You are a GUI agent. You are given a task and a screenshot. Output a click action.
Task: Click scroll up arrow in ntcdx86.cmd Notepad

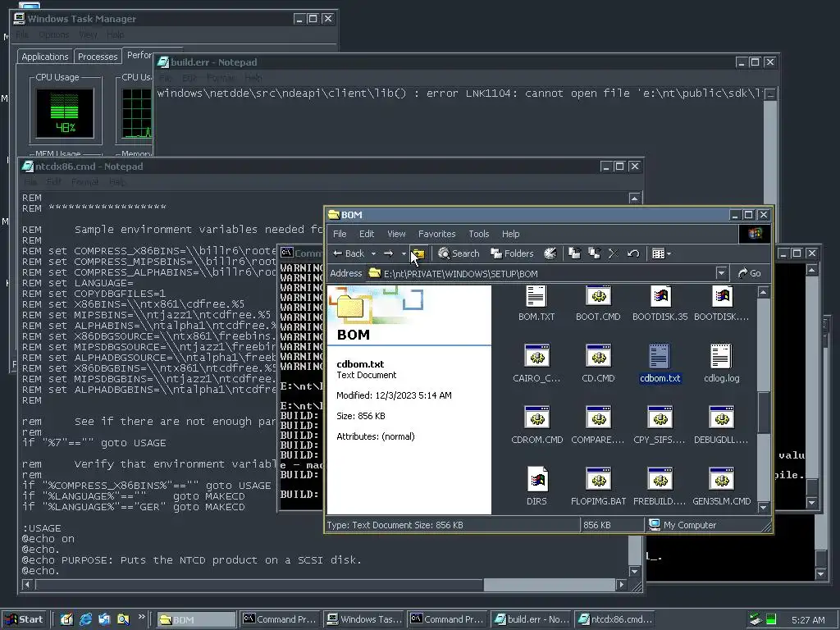pyautogui.click(x=634, y=199)
